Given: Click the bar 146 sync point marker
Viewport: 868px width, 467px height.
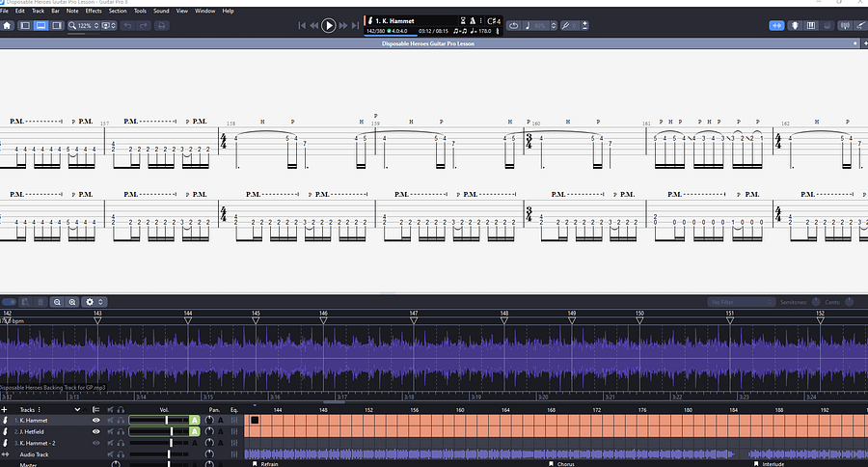Looking at the screenshot, I should [x=323, y=320].
